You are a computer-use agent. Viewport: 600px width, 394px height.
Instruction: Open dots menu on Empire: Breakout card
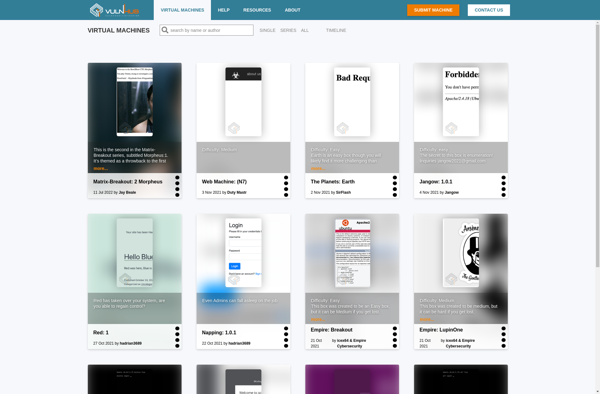[395, 337]
